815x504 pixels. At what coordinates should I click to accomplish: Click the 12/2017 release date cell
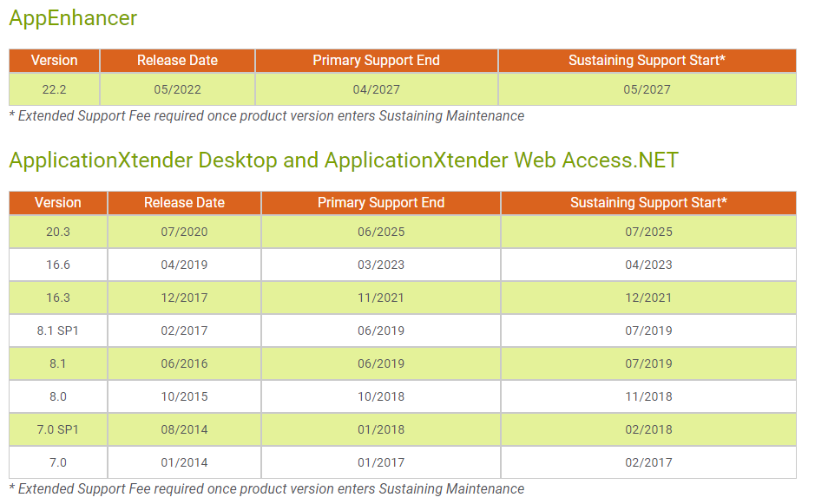click(184, 298)
